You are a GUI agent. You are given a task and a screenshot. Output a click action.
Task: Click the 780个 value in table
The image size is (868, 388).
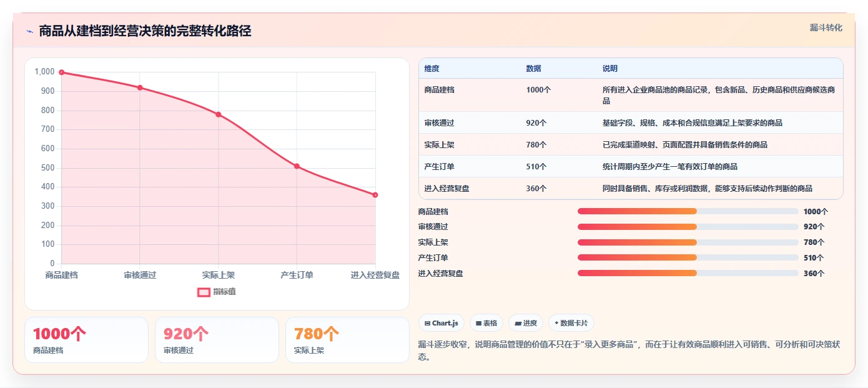536,145
